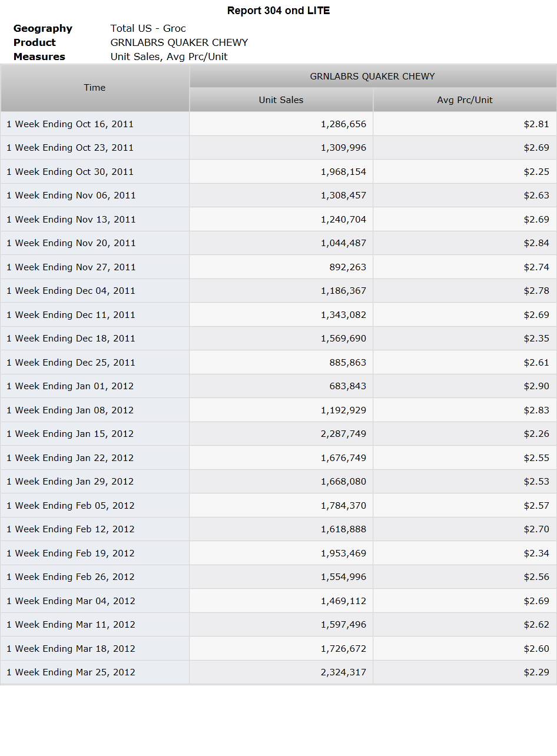Click unit sales value 1,784,370

pos(343,506)
